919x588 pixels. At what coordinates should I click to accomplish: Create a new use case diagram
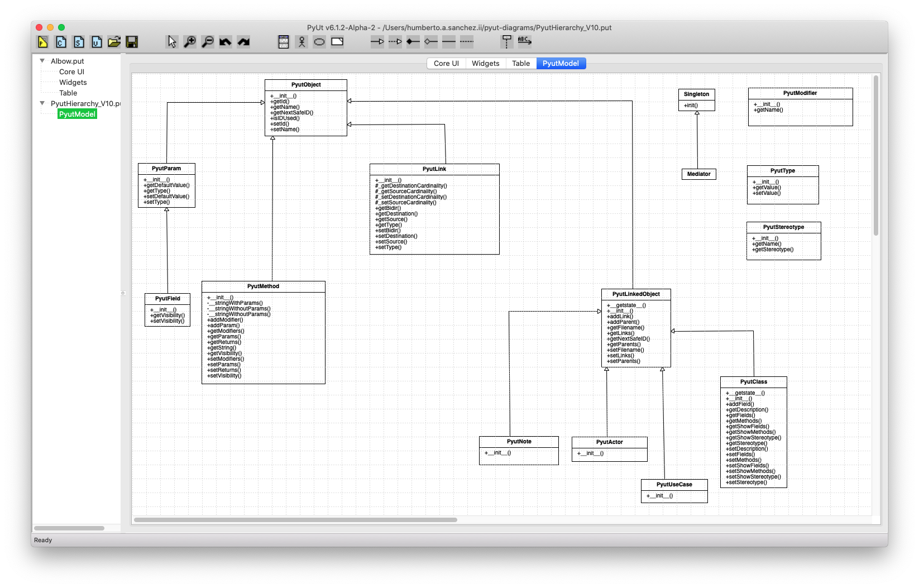pyautogui.click(x=97, y=42)
